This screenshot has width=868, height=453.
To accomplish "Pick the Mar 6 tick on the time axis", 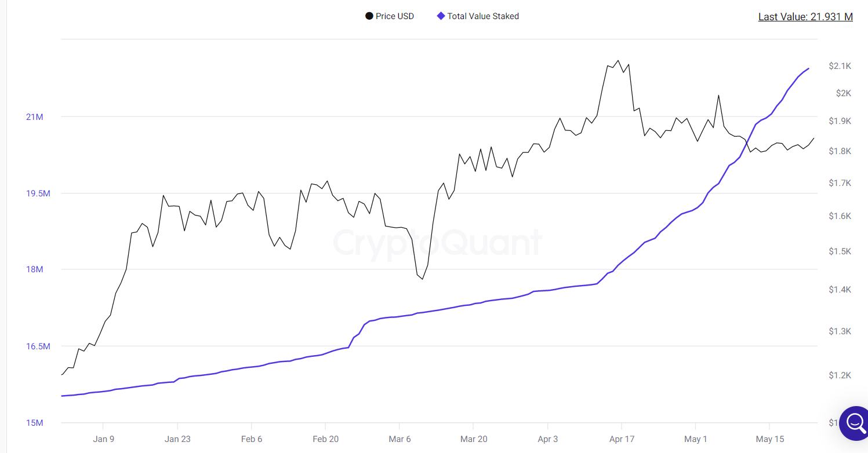I will tap(400, 439).
